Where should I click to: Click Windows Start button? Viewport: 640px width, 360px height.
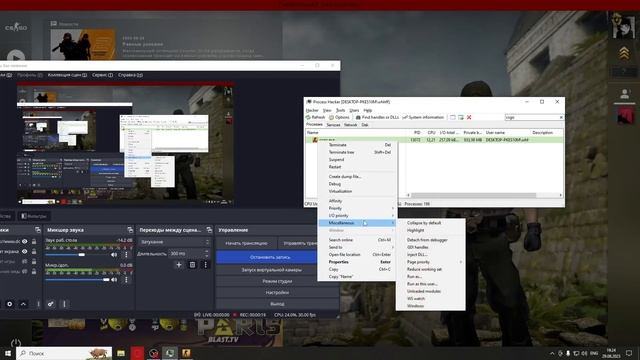point(7,353)
